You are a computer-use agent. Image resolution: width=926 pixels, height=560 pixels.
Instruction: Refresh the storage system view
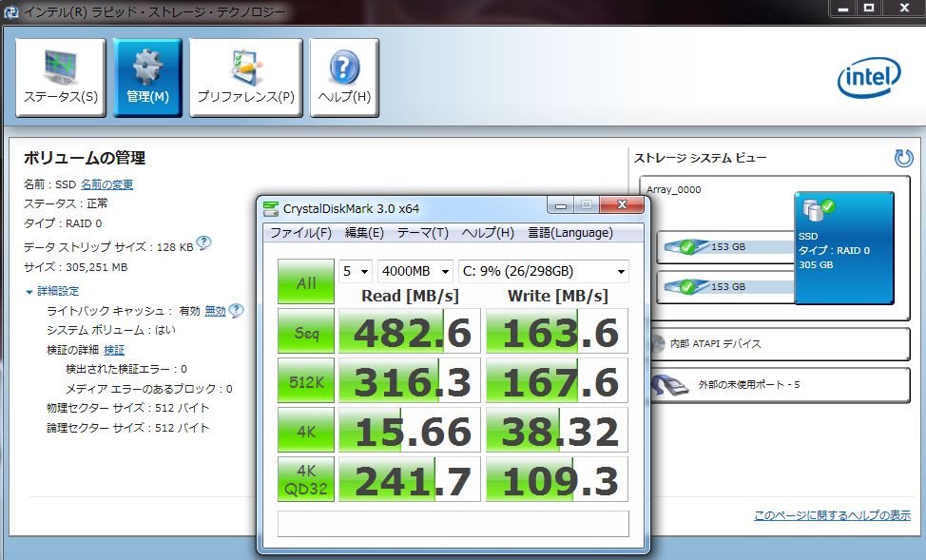pyautogui.click(x=903, y=158)
